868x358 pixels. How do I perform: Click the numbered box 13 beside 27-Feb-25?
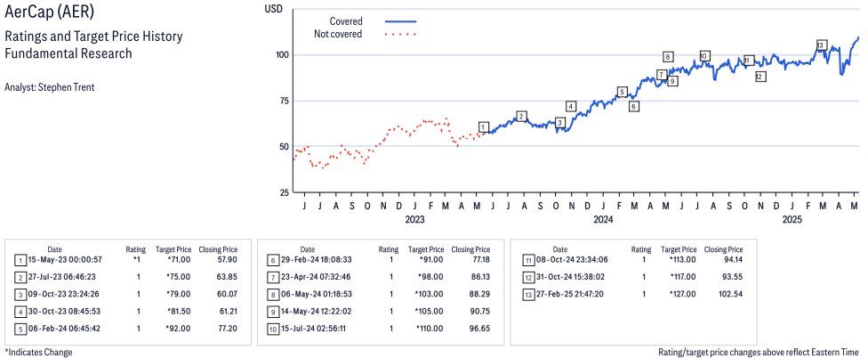(x=528, y=294)
